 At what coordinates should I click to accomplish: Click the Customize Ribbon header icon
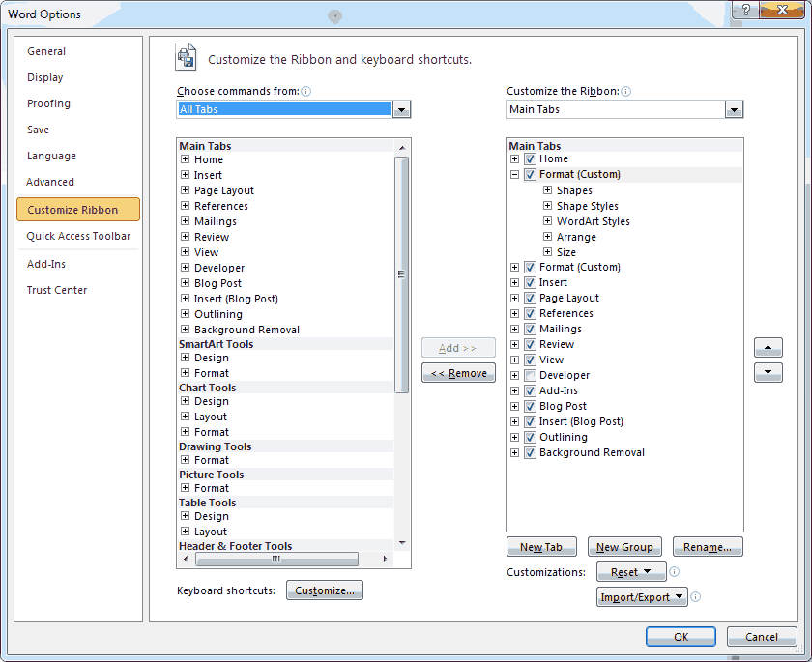pyautogui.click(x=186, y=57)
